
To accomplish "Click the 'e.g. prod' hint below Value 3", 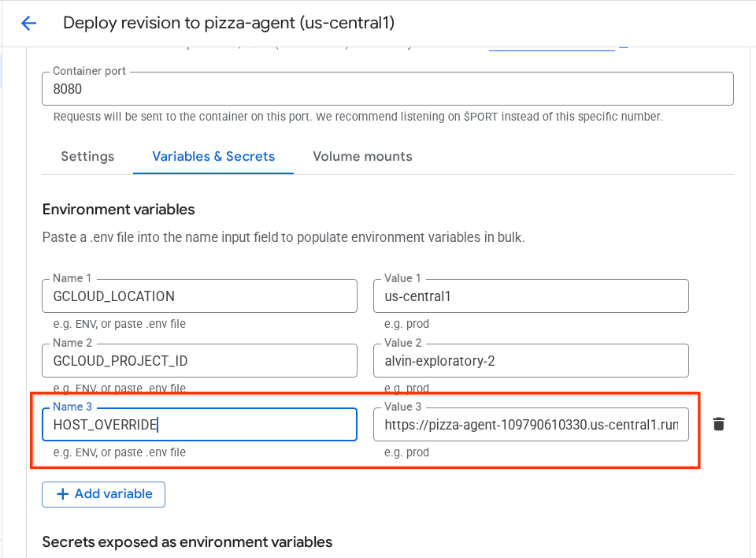I will pyautogui.click(x=406, y=452).
